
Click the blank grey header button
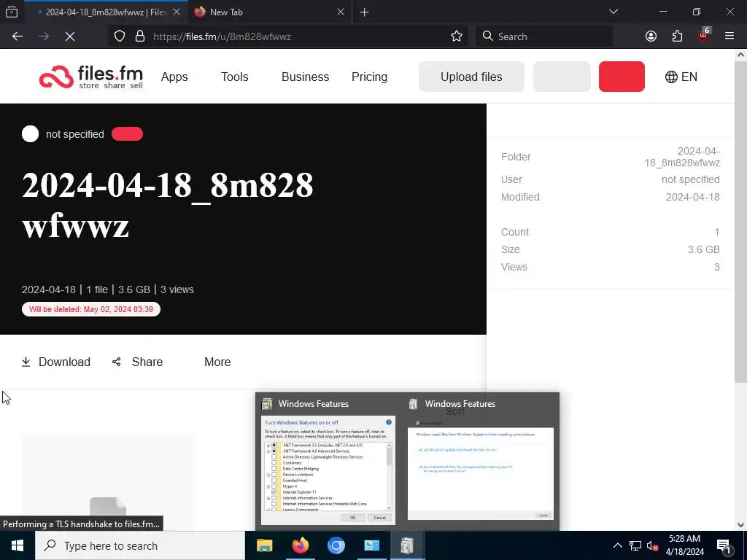(562, 77)
